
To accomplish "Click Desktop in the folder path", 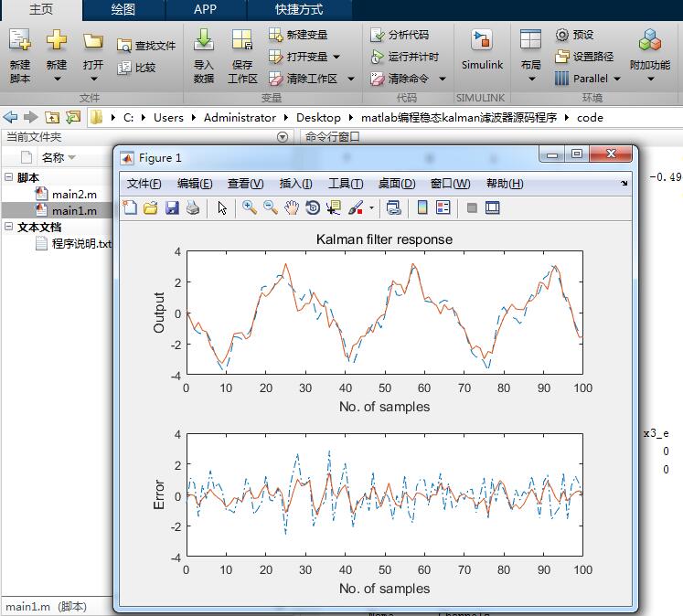I will (x=318, y=118).
